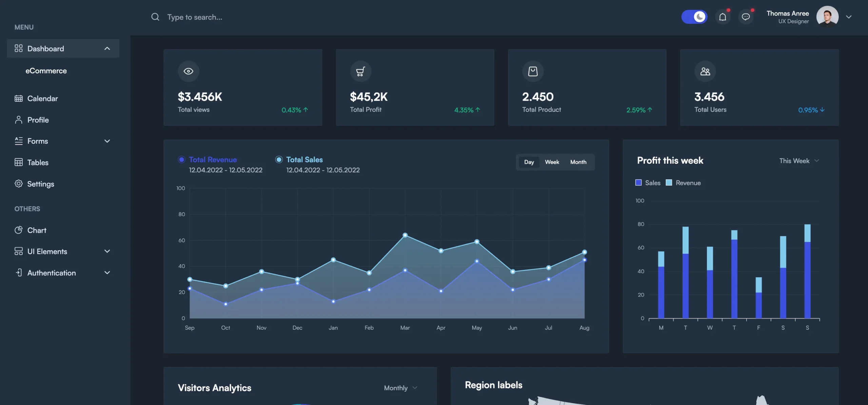868x405 pixels.
Task: Toggle dark mode switch
Action: click(x=694, y=16)
